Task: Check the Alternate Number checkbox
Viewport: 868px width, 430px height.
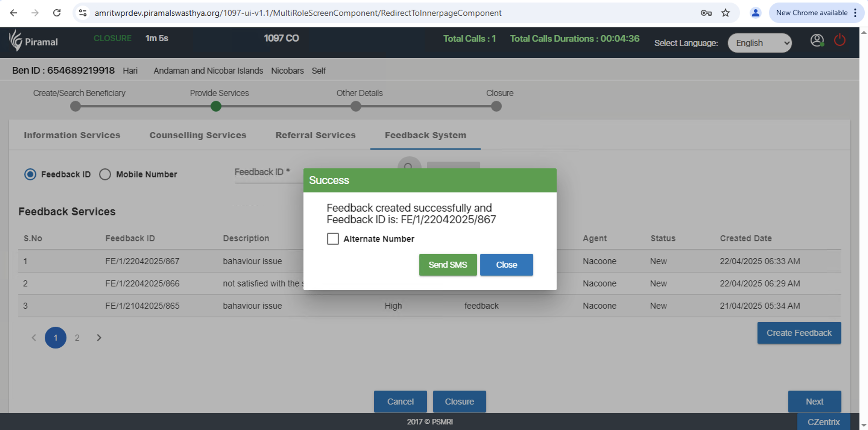Action: tap(333, 239)
